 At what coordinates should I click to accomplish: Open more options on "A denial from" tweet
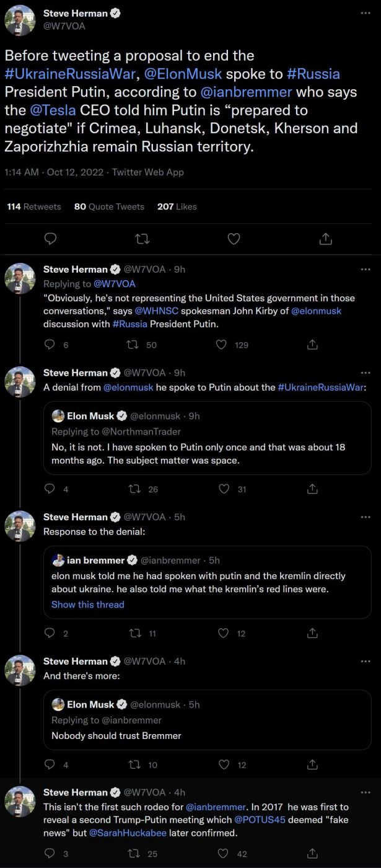[x=366, y=373]
